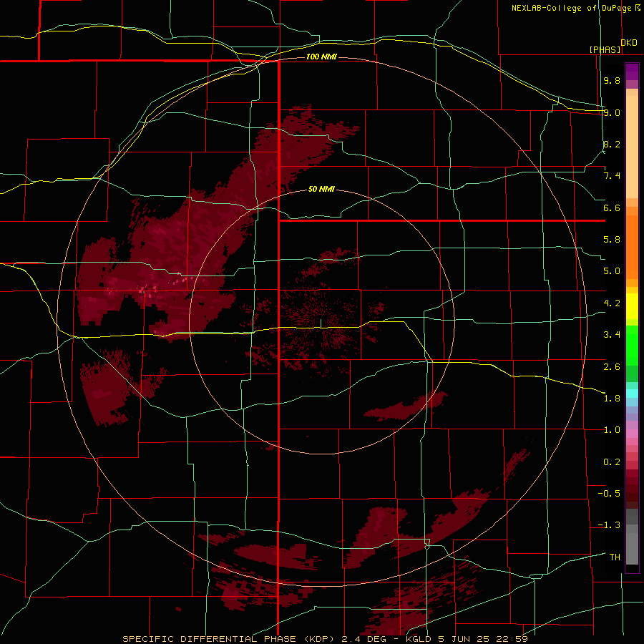Click the orange segment of the color bar
644x644 pixels.
(632, 247)
